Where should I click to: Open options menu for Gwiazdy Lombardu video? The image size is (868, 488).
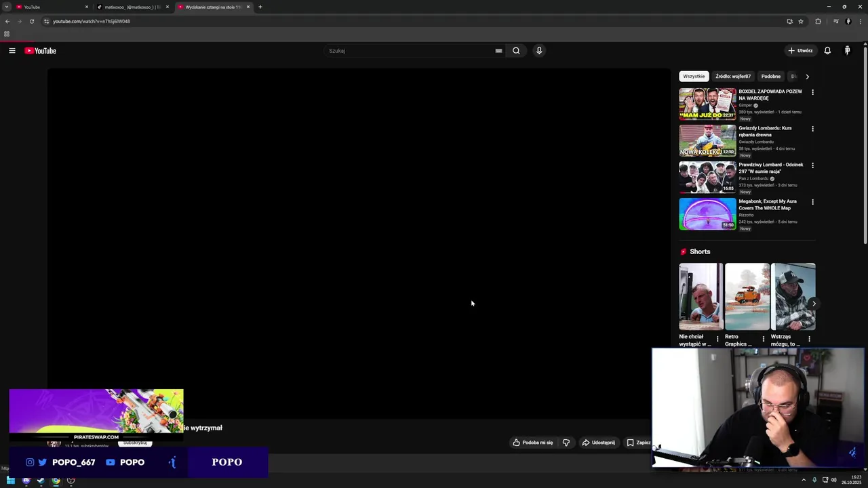[812, 129]
